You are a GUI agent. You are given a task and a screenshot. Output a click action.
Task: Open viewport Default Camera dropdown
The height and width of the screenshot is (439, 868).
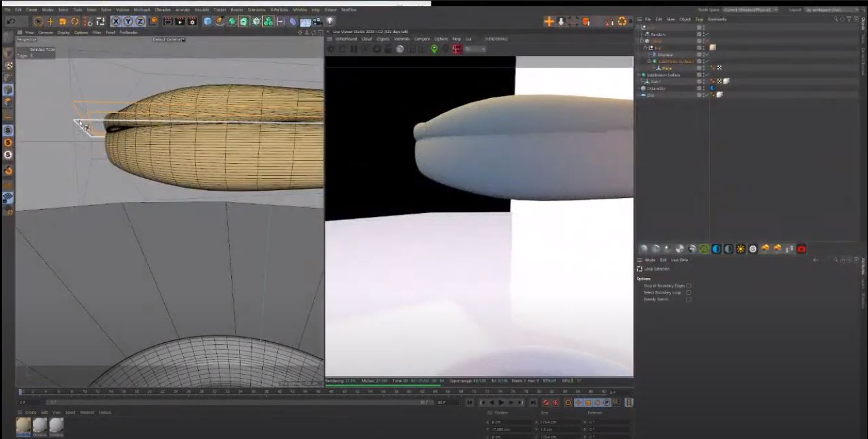pyautogui.click(x=169, y=40)
